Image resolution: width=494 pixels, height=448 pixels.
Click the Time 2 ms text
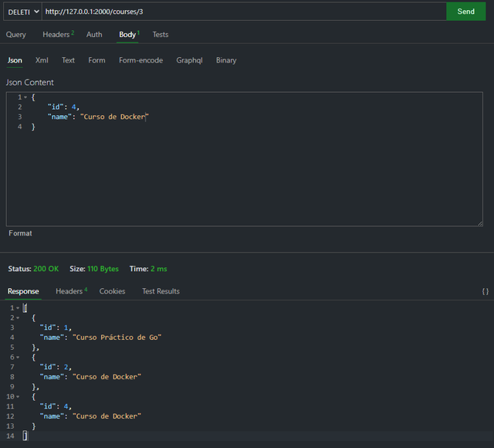[x=148, y=269]
